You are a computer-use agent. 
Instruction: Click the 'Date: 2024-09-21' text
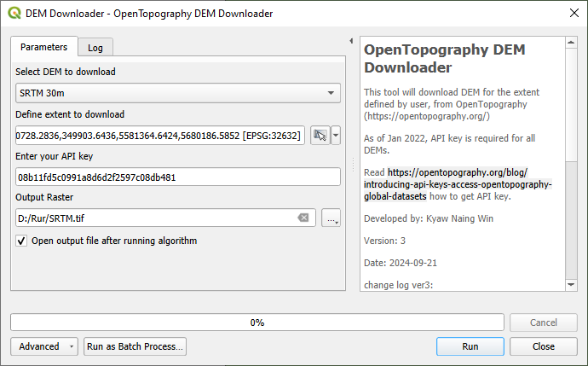coord(401,263)
